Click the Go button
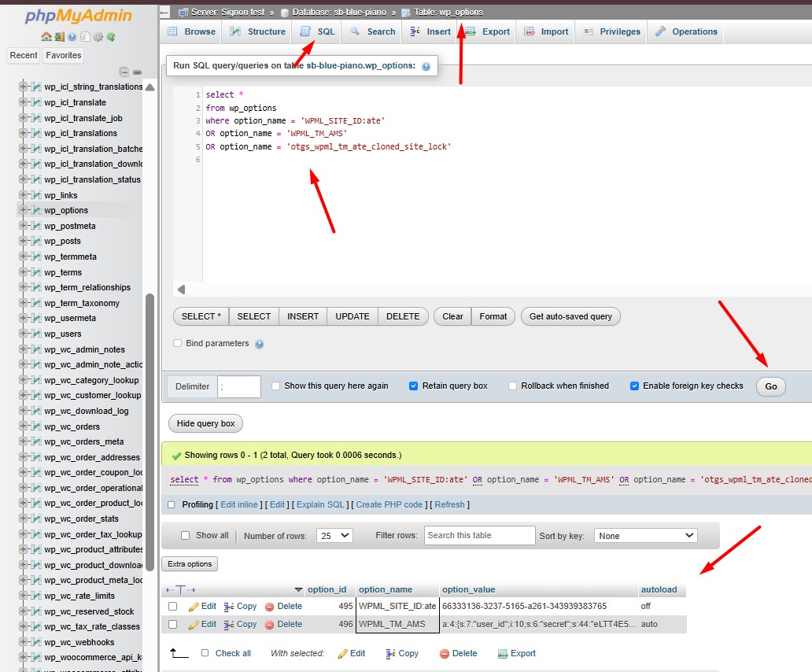 [770, 386]
